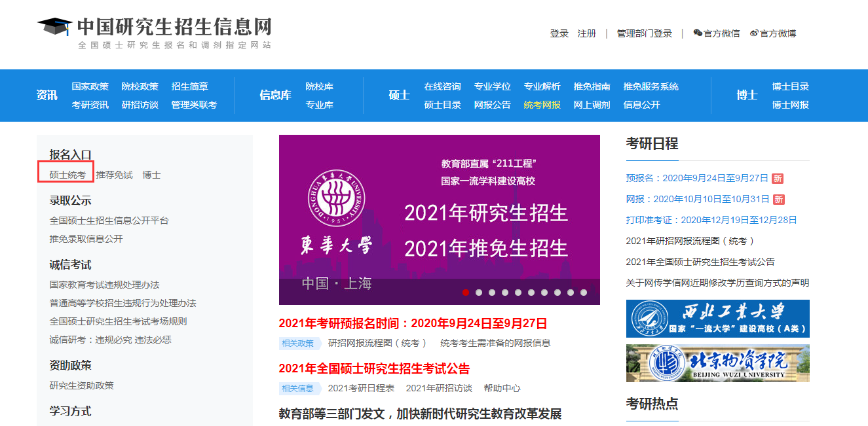The height and width of the screenshot is (426, 868).
Task: Open 推免指南 under 硕士
Action: click(x=592, y=86)
